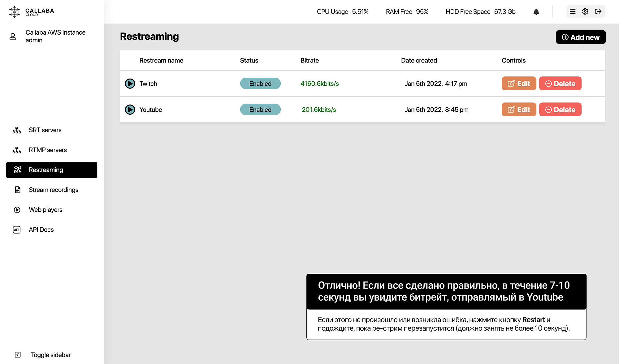The width and height of the screenshot is (619, 364).
Task: Edit the Youtube restream
Action: [x=519, y=109]
